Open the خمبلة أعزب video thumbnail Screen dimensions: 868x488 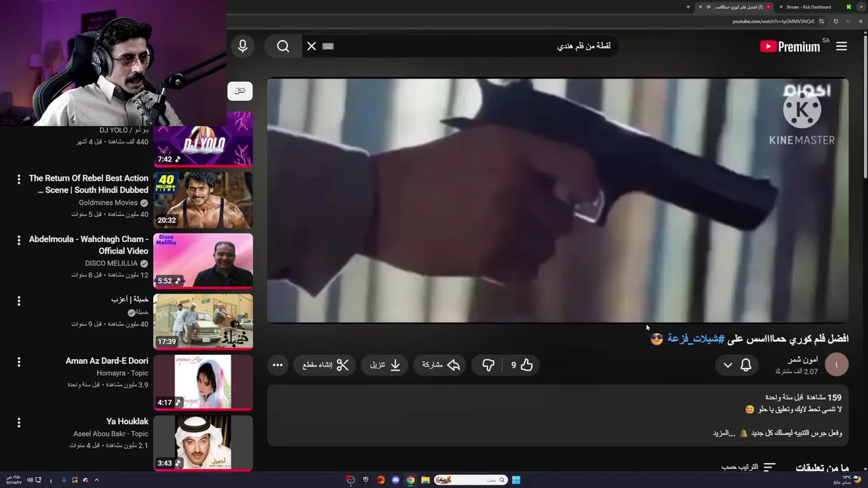pos(203,321)
